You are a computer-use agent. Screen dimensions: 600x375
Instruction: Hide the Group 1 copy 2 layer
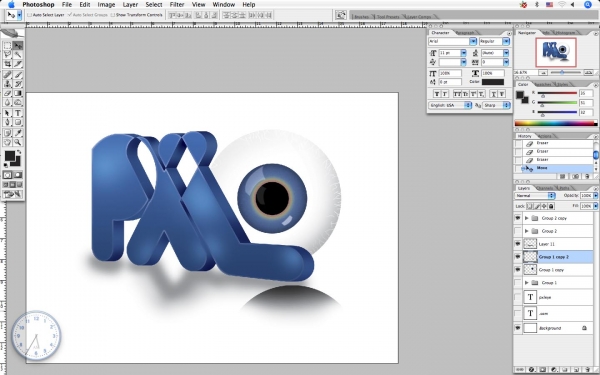pyautogui.click(x=518, y=257)
